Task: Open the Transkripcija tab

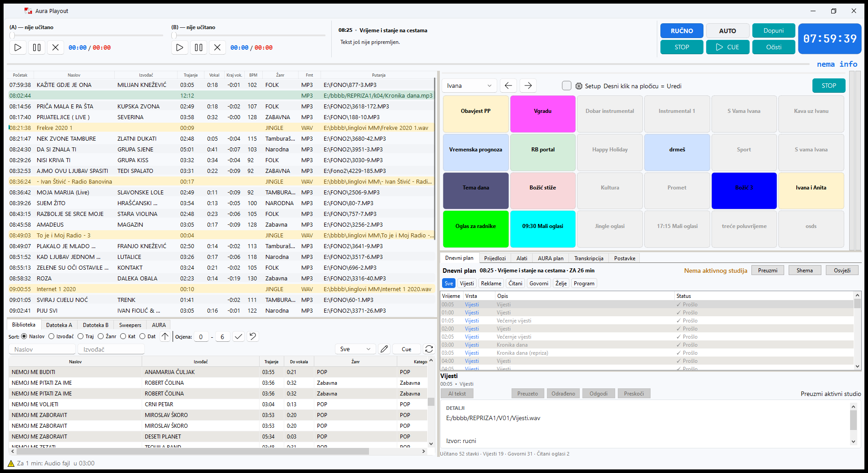Action: click(589, 258)
